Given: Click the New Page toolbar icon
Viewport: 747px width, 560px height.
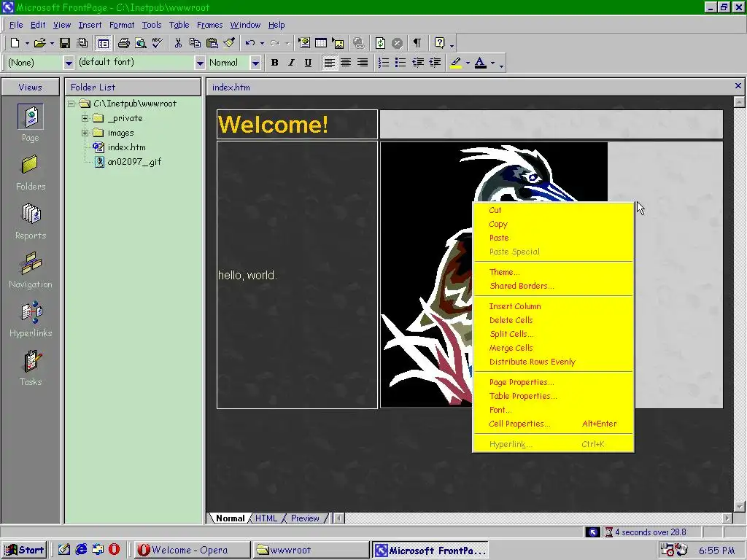Looking at the screenshot, I should (x=15, y=43).
